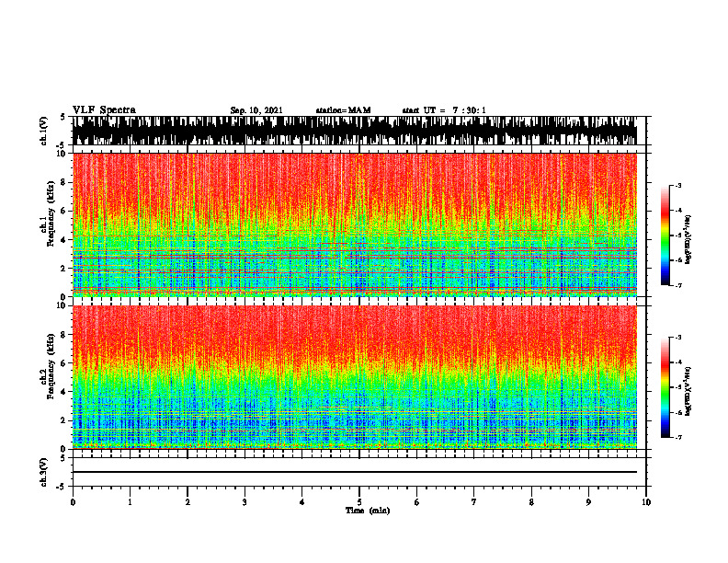Click the "Time (min)" axis title
This screenshot has width=728, height=563.
coord(368,511)
